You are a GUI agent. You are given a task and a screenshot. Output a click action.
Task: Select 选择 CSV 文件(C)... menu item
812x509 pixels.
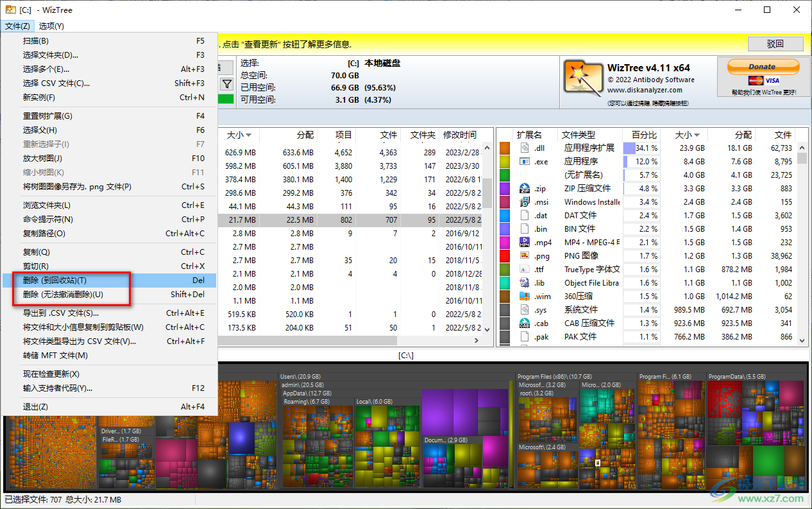coord(109,83)
